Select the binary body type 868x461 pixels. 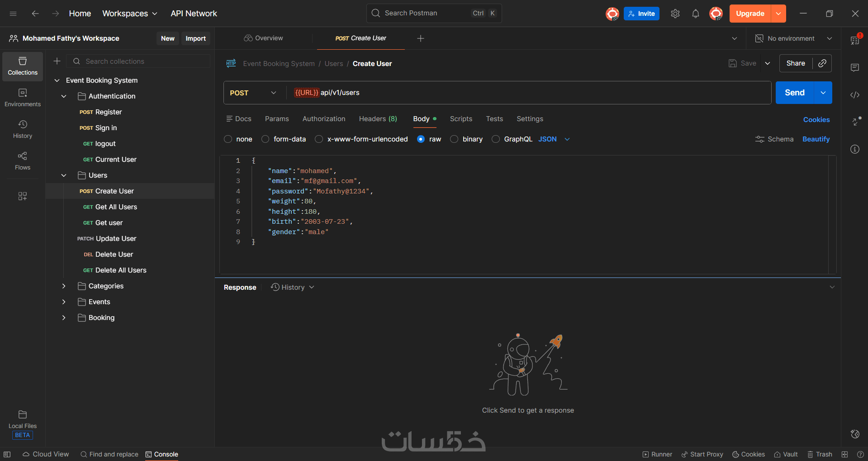point(454,139)
